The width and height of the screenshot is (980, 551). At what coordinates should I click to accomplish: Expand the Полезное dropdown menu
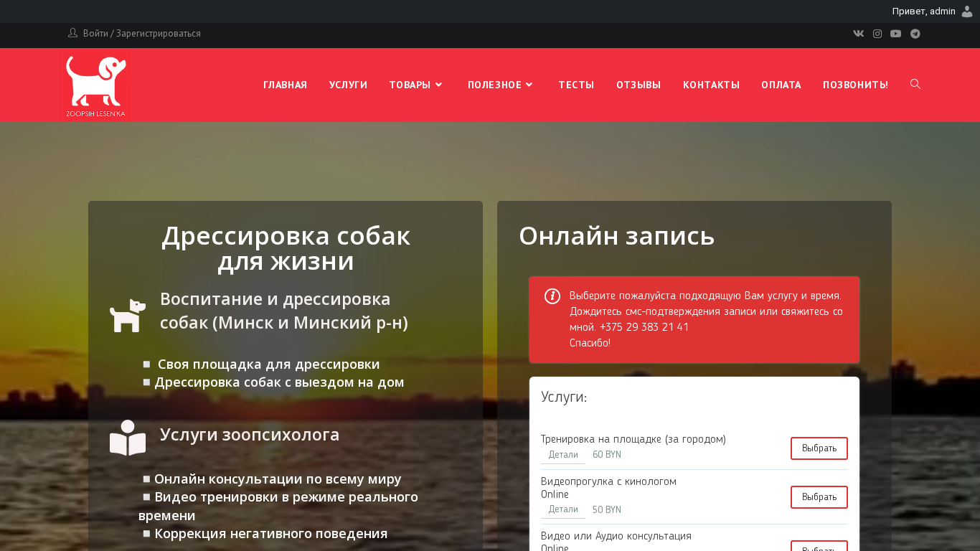click(501, 85)
